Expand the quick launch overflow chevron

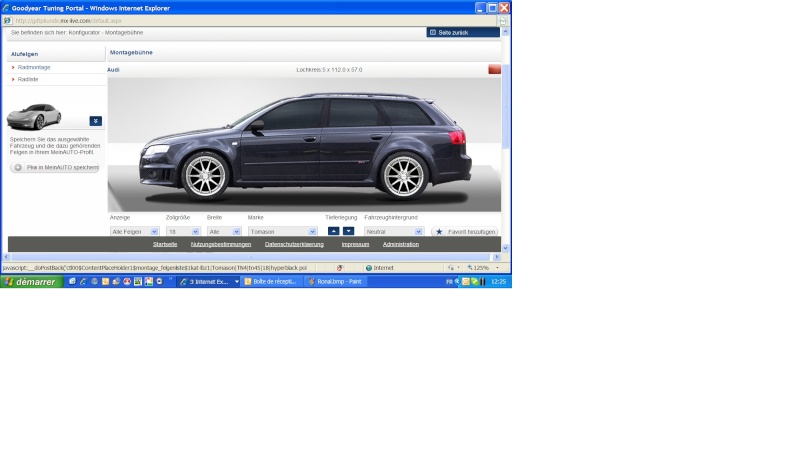(x=171, y=280)
